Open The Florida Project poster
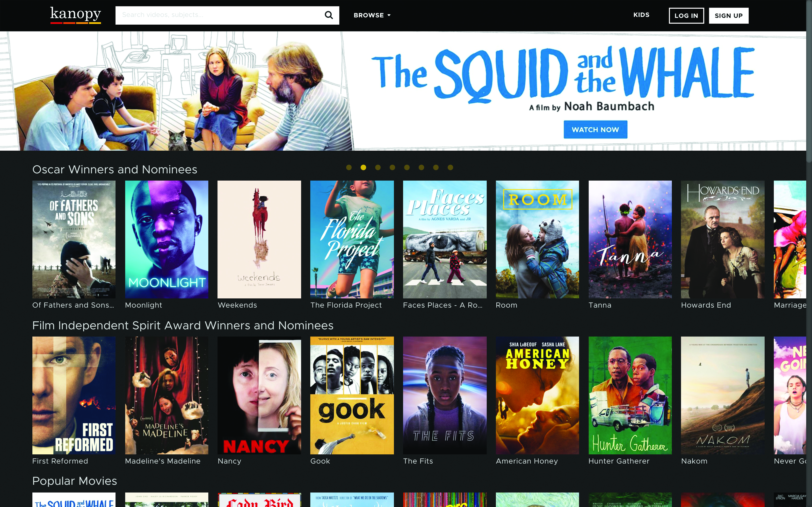 [352, 239]
